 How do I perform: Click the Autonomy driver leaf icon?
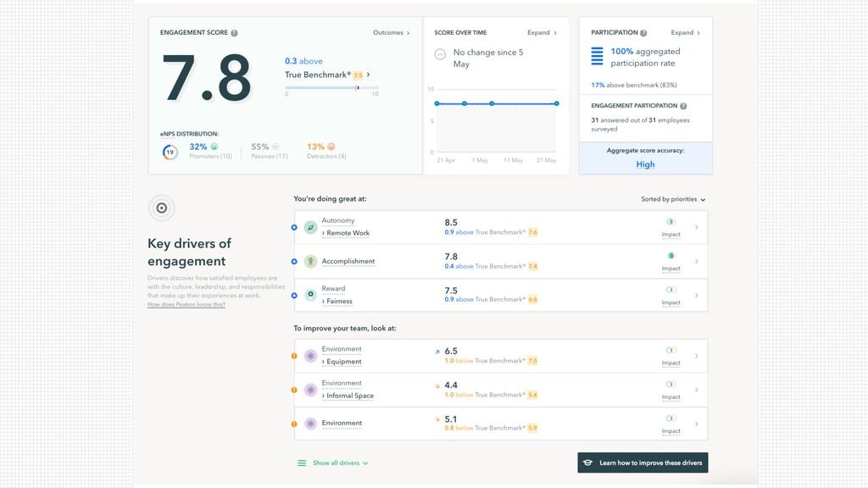click(310, 227)
